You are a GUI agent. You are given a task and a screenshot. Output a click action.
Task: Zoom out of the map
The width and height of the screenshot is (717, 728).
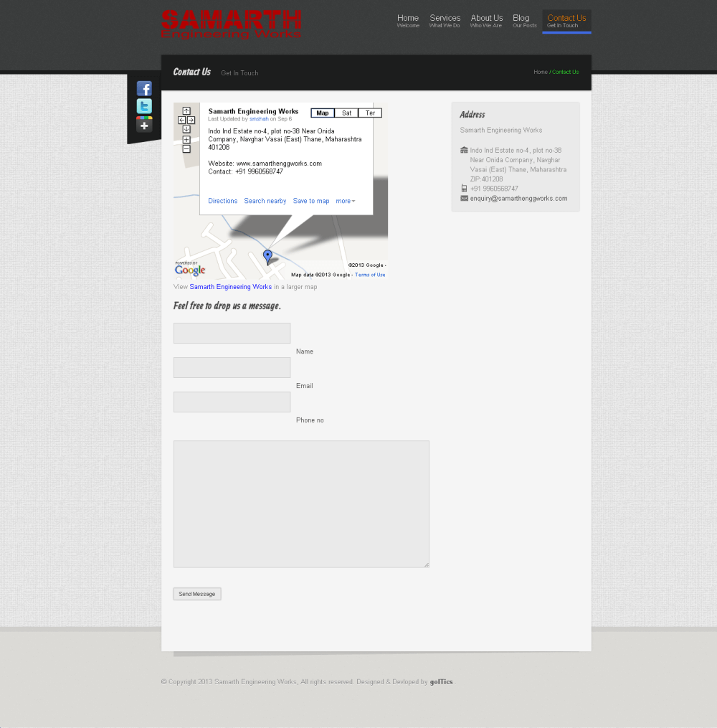click(186, 149)
